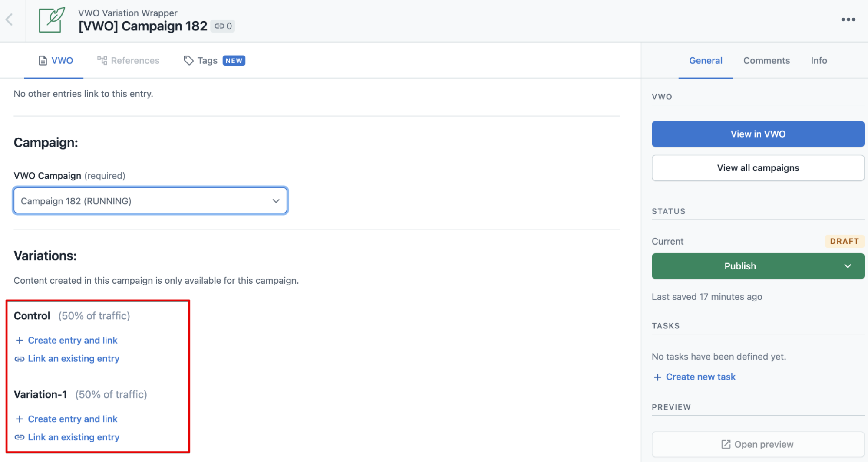868x462 pixels.
Task: Click Open preview button
Action: click(x=758, y=444)
